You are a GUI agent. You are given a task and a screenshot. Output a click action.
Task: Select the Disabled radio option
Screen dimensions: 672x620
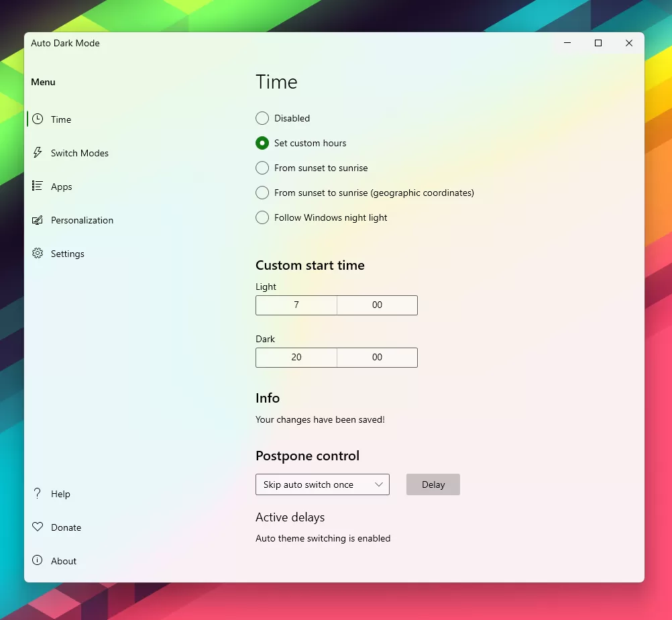pyautogui.click(x=262, y=118)
